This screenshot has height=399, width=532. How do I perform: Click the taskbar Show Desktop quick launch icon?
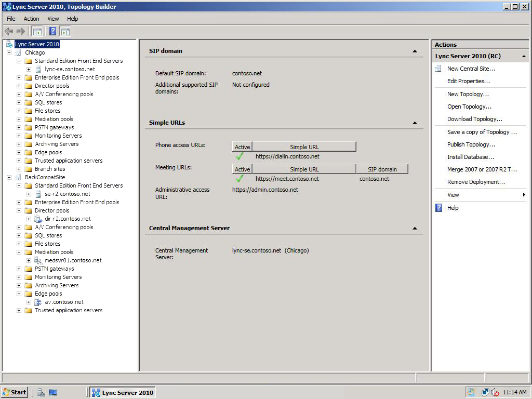click(x=53, y=393)
